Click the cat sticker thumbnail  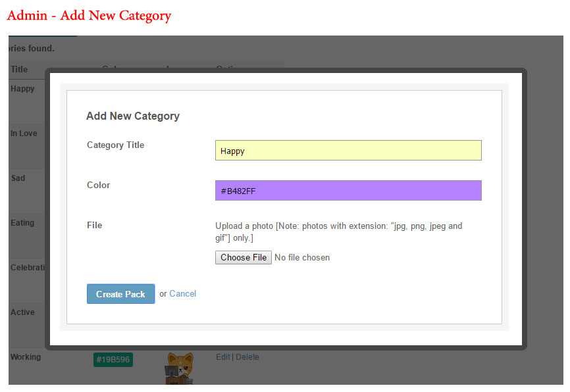pos(180,368)
